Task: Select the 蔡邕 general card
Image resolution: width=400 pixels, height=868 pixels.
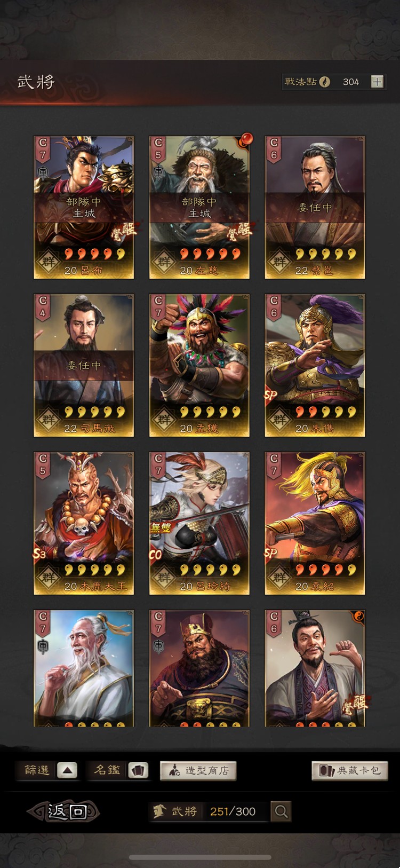Action: pos(315,207)
